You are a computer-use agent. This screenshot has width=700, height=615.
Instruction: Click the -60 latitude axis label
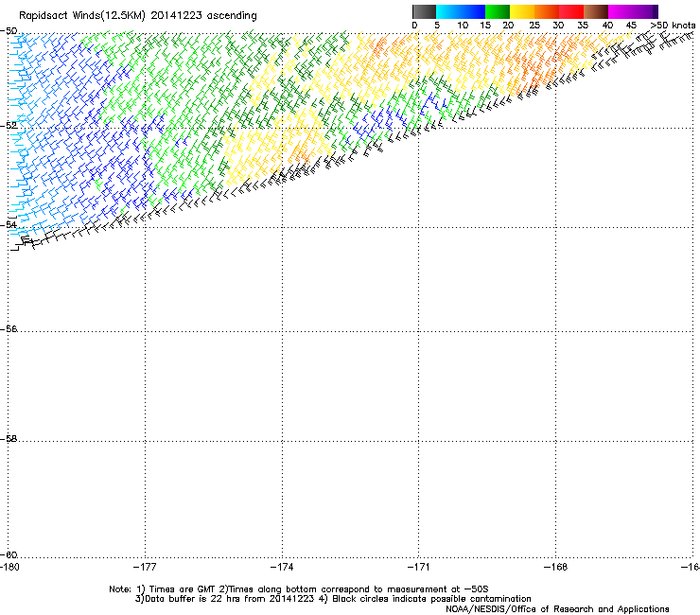point(9,554)
